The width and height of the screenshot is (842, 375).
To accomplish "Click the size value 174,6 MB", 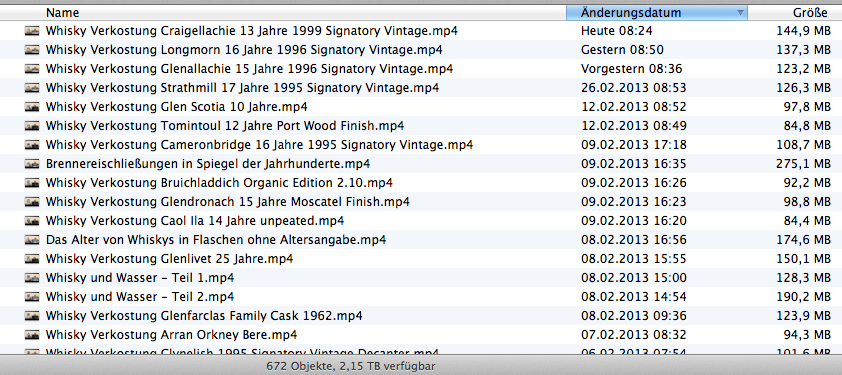I will click(x=803, y=240).
